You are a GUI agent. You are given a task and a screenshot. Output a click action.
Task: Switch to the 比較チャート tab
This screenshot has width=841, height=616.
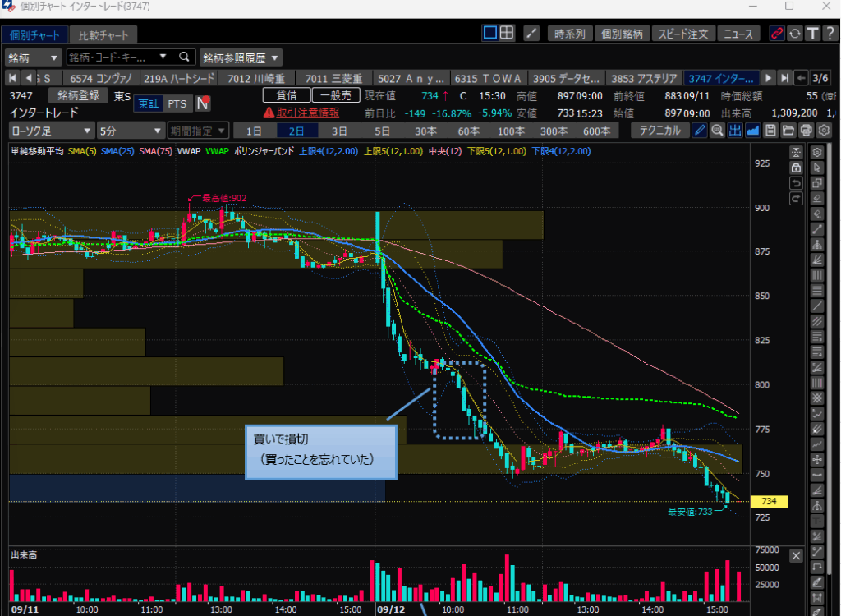click(x=103, y=35)
